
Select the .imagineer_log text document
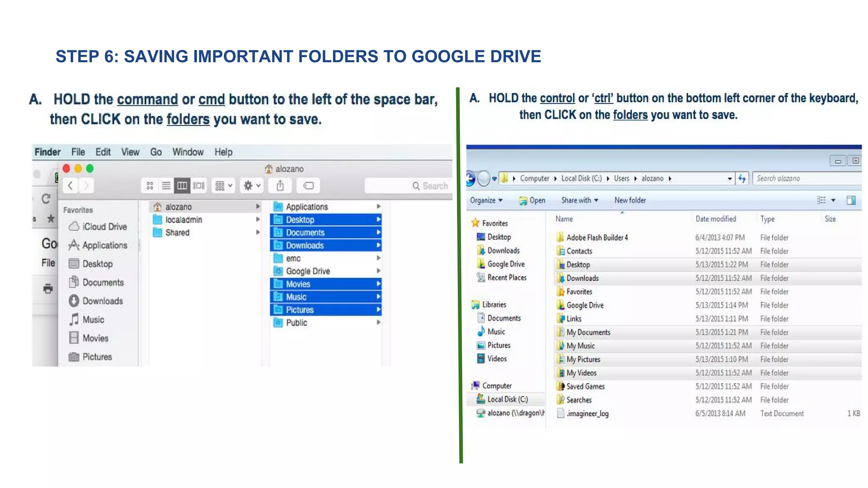click(x=708, y=413)
